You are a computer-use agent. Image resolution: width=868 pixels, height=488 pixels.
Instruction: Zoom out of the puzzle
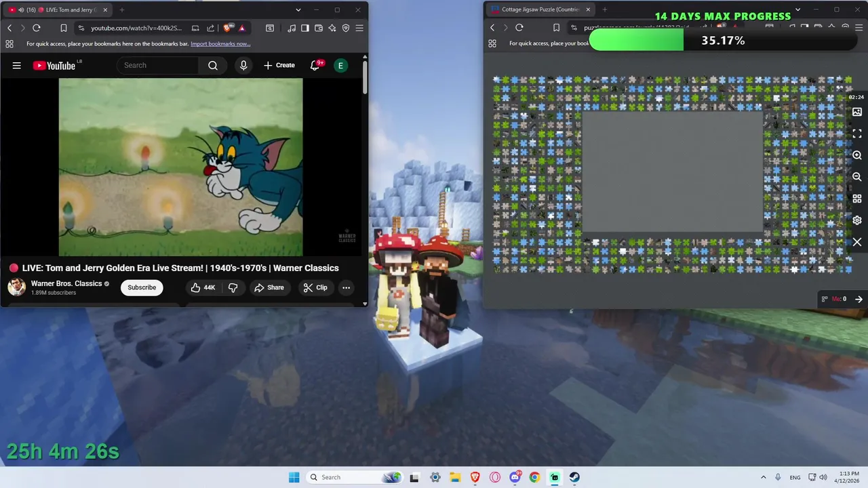click(x=857, y=177)
